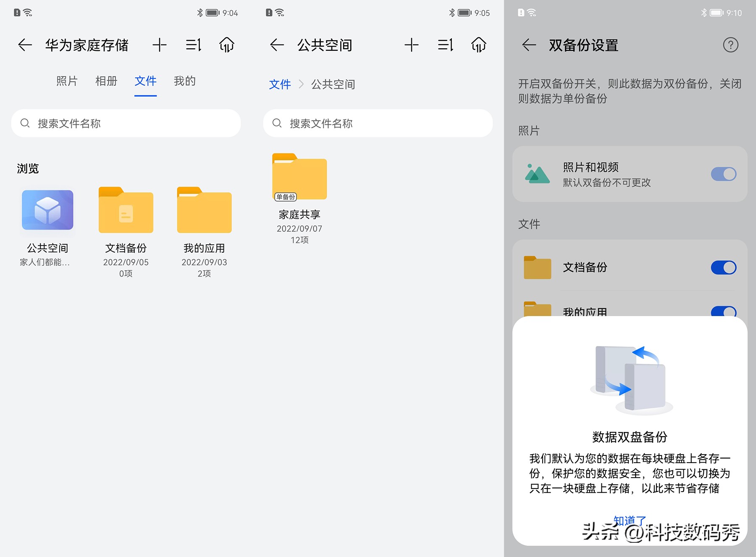Tap the back arrow on 双备份设置 page
The width and height of the screenshot is (756, 557).
click(x=528, y=45)
